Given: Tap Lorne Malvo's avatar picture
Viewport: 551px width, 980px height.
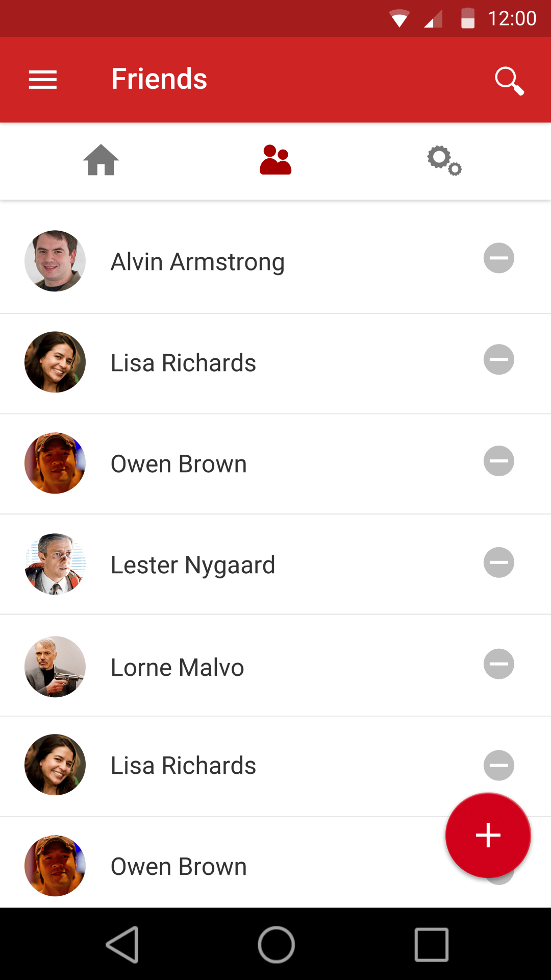Looking at the screenshot, I should coord(55,666).
